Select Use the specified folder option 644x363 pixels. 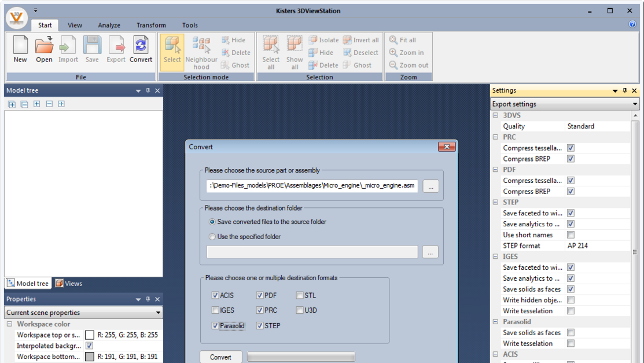212,237
